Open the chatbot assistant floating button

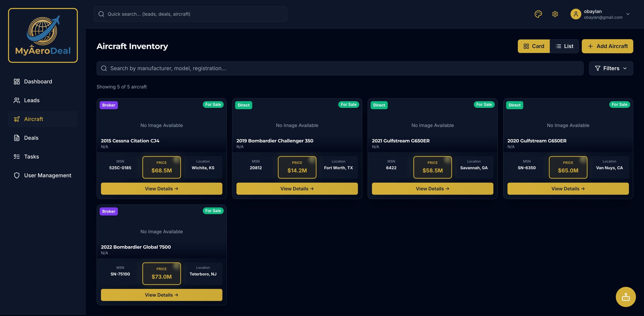tap(626, 297)
